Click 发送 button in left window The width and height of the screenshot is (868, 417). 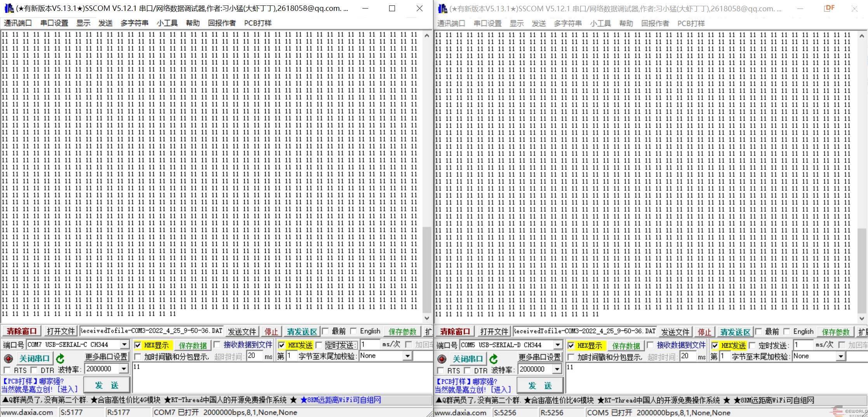pos(107,385)
